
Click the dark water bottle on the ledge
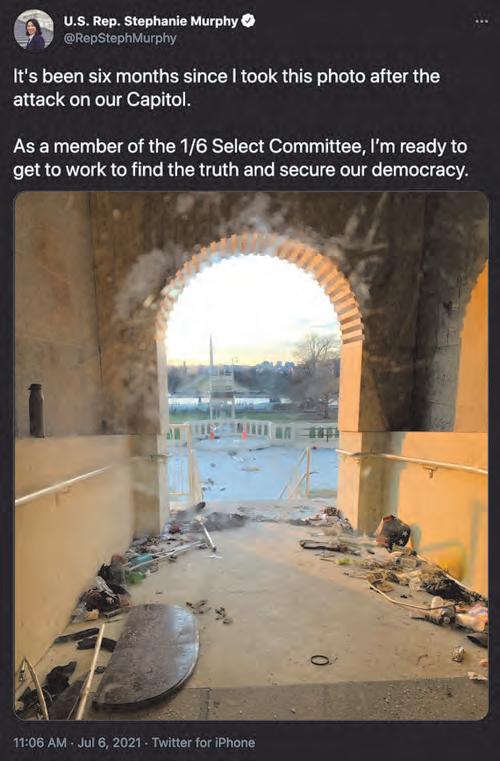click(x=36, y=410)
